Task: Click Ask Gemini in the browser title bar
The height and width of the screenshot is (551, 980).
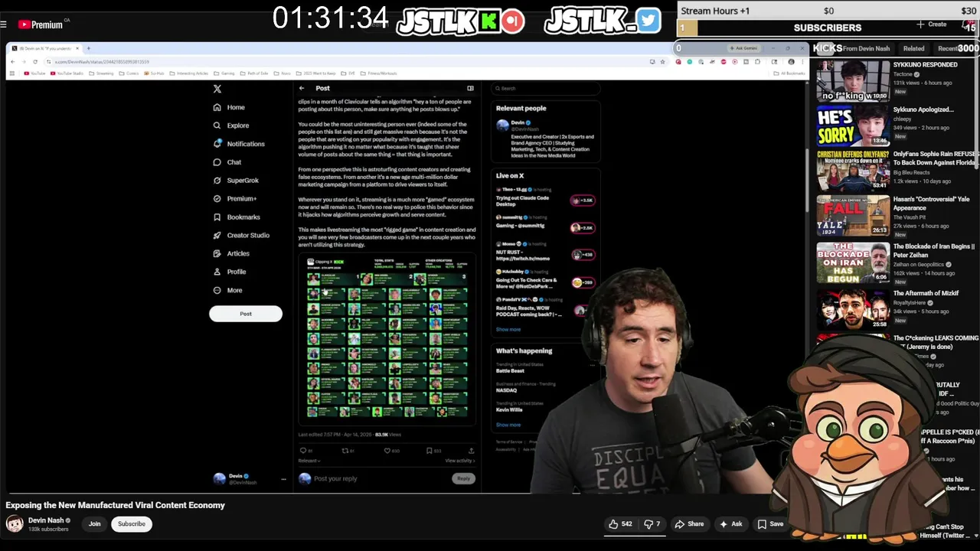Action: tap(743, 48)
